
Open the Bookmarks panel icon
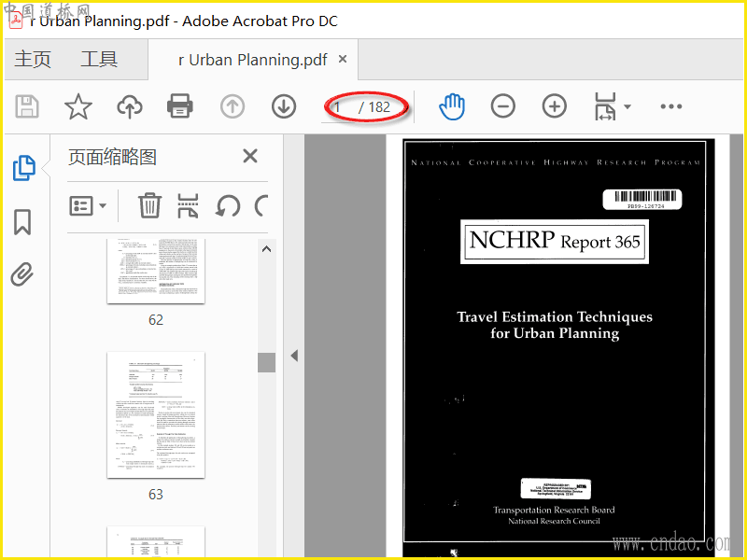22,222
